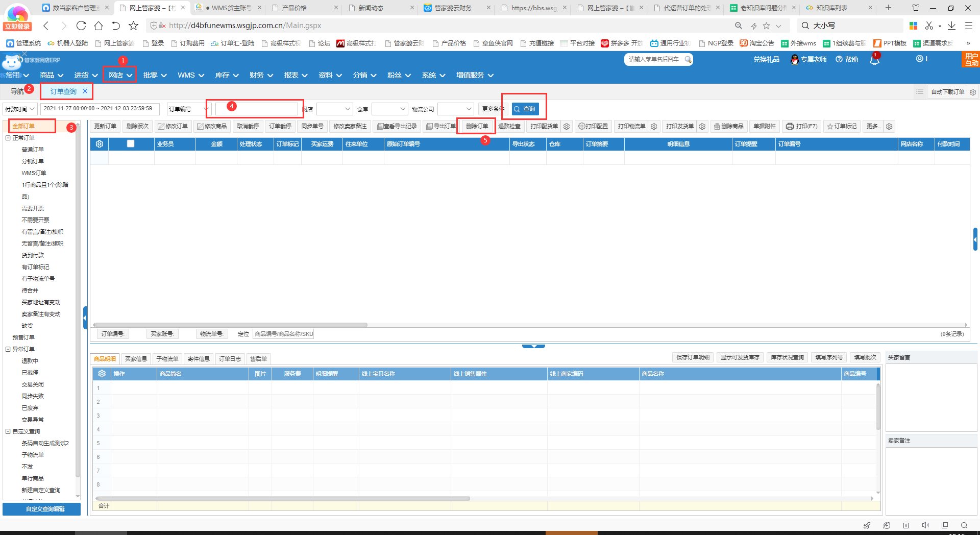Click the list-view icon beside 自动下载订单
This screenshot has height=535, width=980.
[919, 92]
